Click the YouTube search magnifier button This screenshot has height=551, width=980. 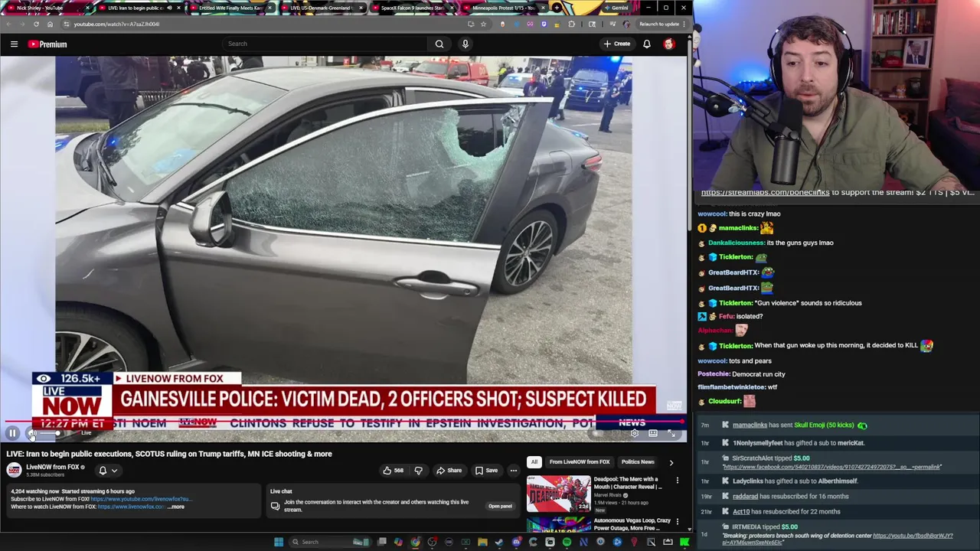439,44
